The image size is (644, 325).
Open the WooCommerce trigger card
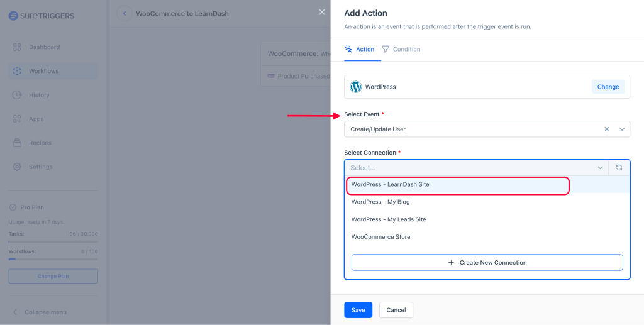coord(296,63)
